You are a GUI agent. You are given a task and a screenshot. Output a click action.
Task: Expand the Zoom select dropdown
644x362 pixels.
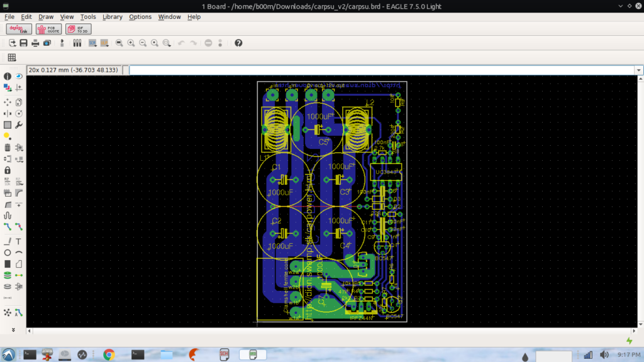[167, 43]
